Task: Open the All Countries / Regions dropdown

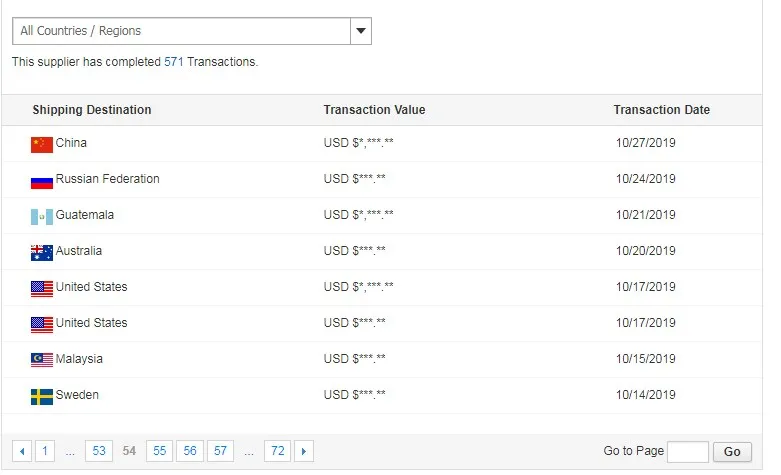Action: 181,31
